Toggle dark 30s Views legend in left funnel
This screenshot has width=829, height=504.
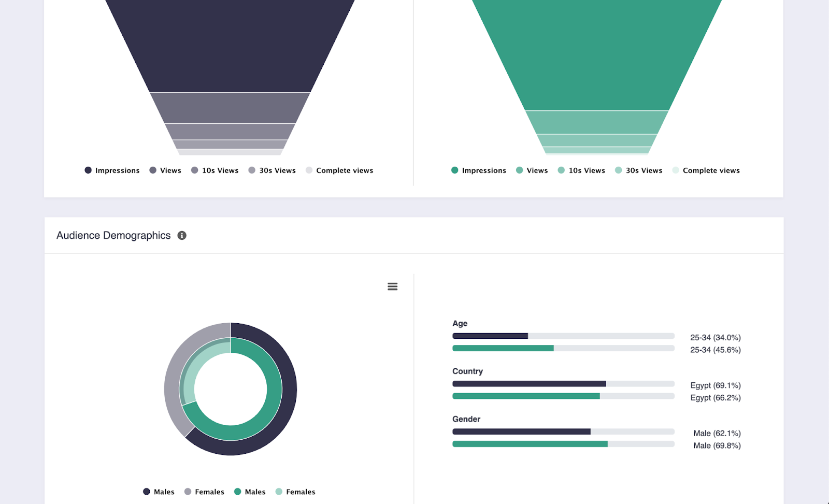coord(272,170)
